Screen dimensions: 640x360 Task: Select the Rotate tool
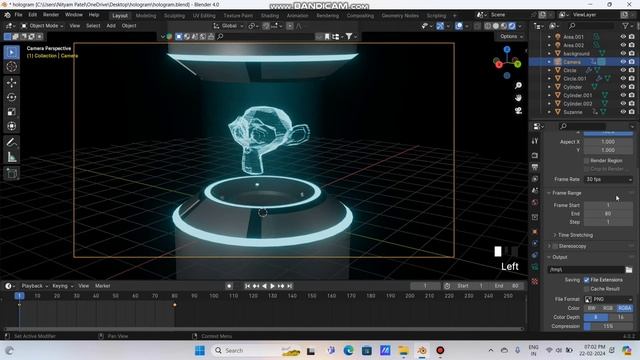point(11,97)
